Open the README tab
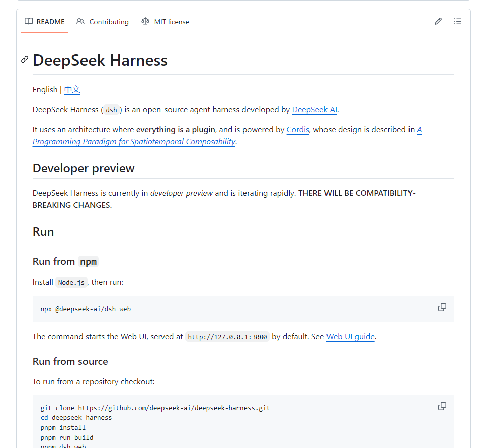 44,22
